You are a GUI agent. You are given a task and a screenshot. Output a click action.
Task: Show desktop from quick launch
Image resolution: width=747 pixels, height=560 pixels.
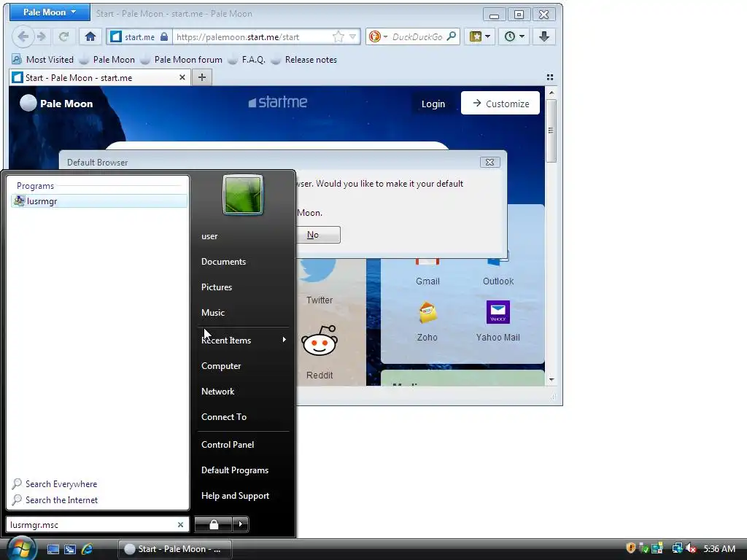pos(53,549)
